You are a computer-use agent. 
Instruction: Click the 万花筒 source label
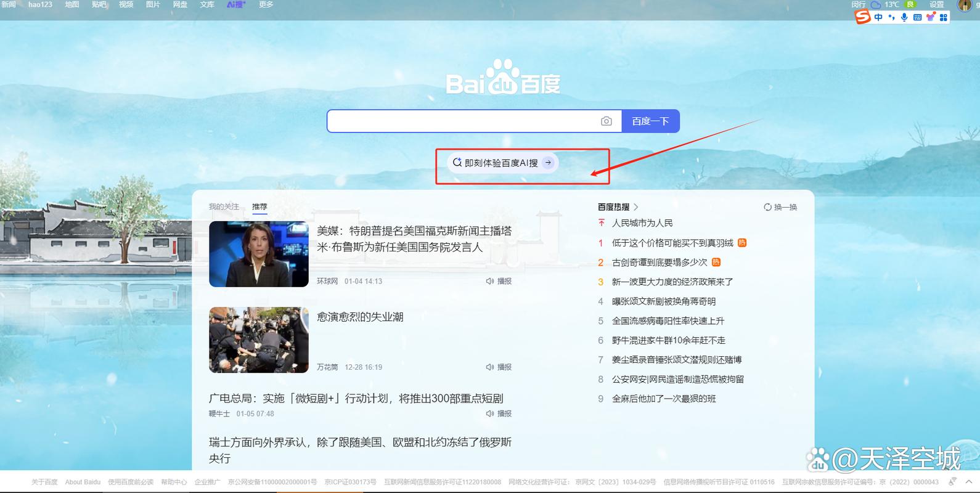327,367
